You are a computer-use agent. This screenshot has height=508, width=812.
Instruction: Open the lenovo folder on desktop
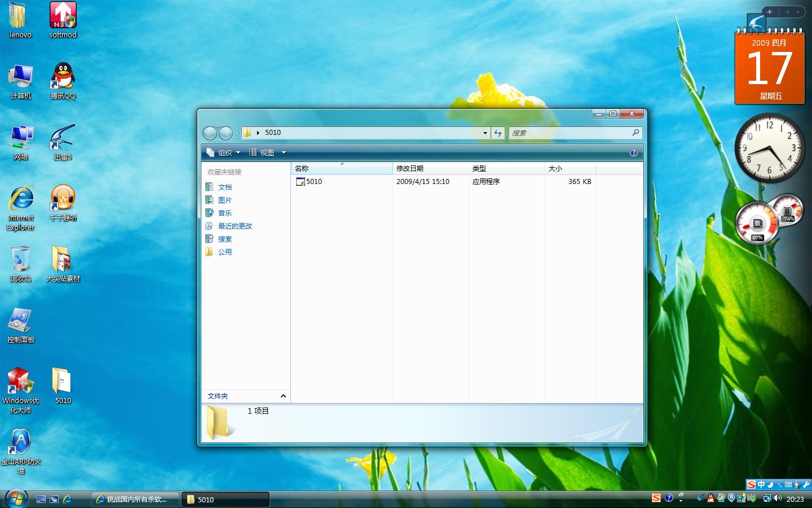coord(20,20)
